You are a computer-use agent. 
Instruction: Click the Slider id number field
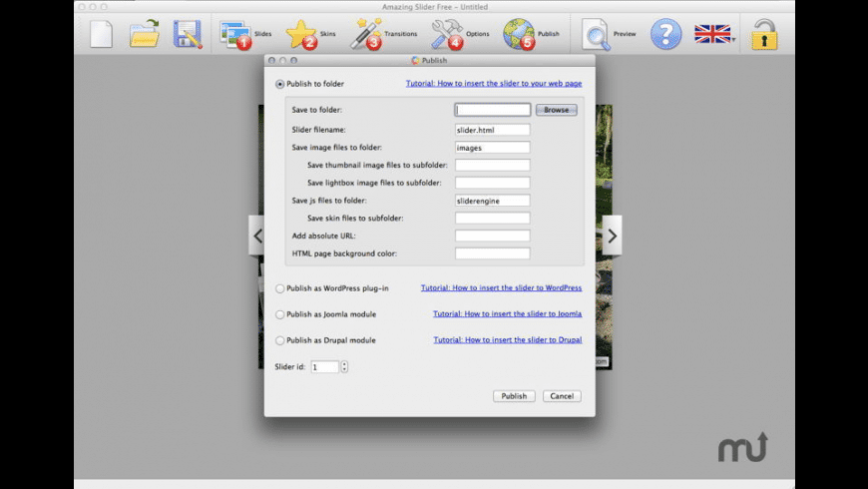tap(325, 366)
